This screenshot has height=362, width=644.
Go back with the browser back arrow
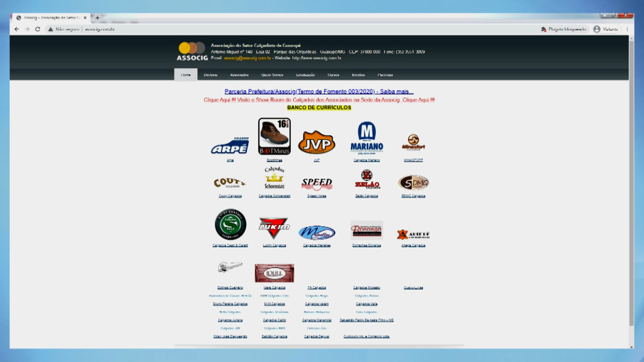(x=17, y=29)
